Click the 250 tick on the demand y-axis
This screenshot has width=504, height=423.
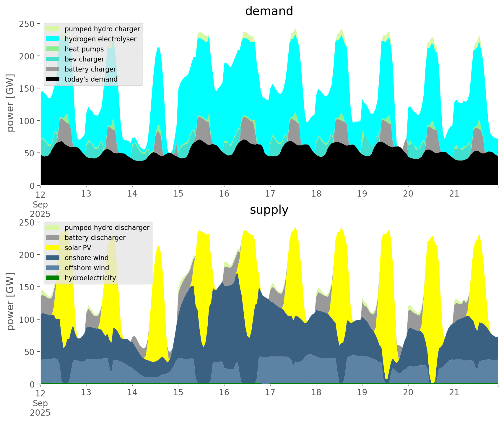coord(27,24)
